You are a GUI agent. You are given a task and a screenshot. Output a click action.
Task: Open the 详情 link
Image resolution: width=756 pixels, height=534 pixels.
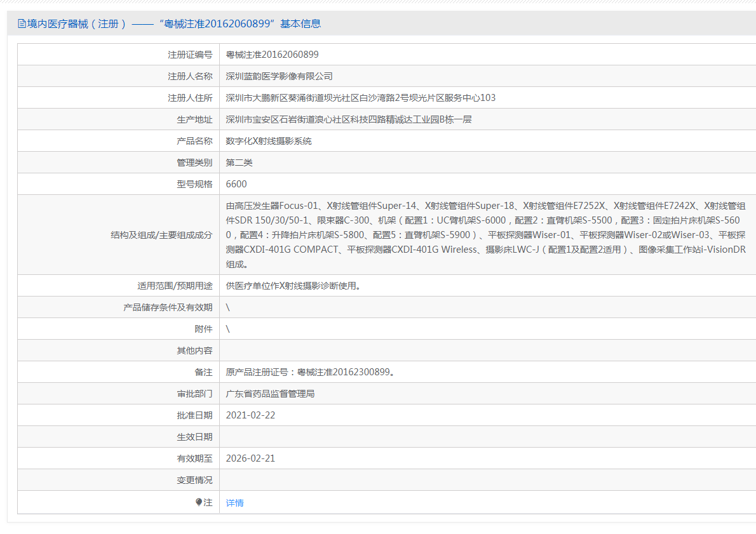234,503
